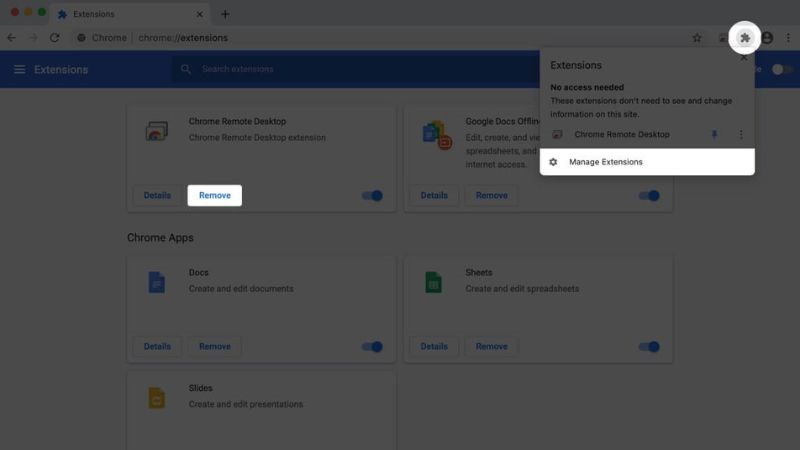Open the Extensions hamburger side menu

[19, 70]
